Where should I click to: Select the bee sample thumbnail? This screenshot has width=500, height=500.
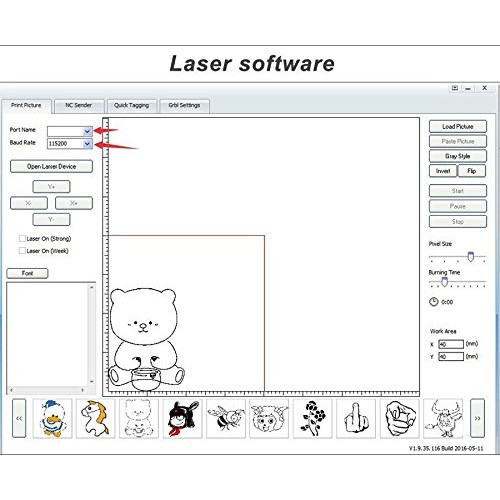(226, 418)
